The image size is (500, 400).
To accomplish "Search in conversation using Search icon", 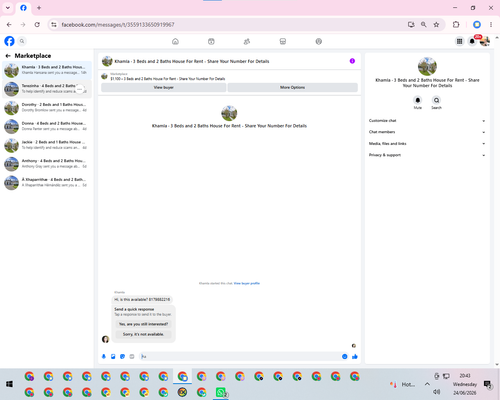I will [436, 100].
